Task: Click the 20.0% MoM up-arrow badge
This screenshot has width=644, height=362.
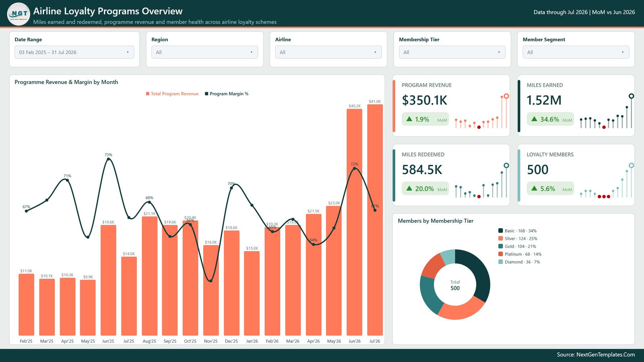Action: tap(425, 189)
